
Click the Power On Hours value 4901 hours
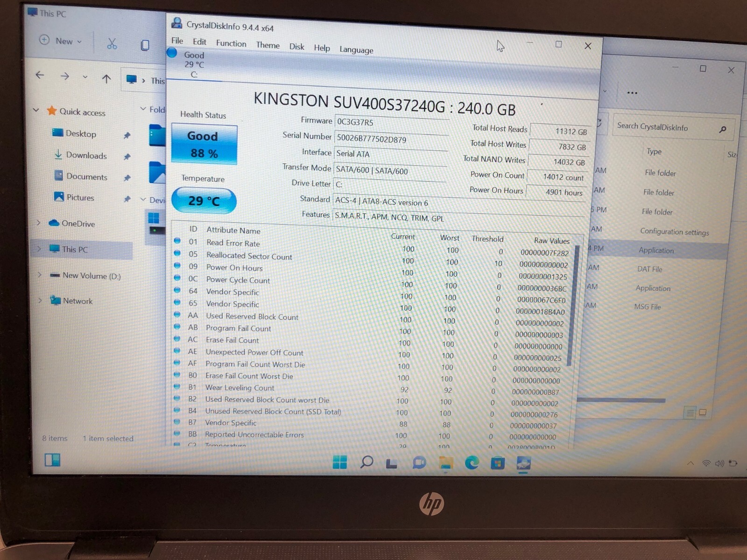click(x=556, y=192)
